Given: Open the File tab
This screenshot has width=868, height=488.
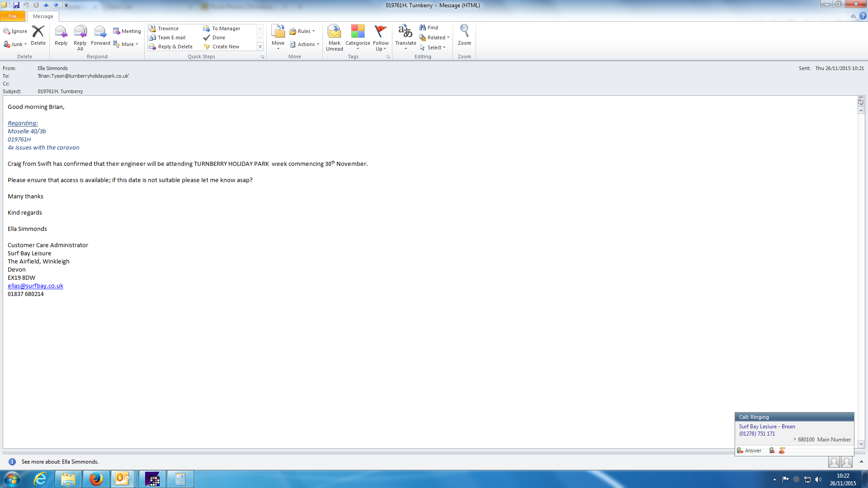Looking at the screenshot, I should click(x=13, y=16).
